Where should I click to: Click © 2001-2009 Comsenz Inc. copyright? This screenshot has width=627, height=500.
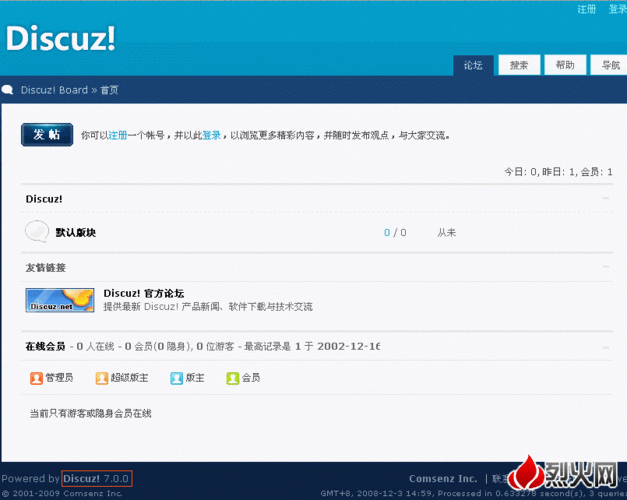coord(62,494)
